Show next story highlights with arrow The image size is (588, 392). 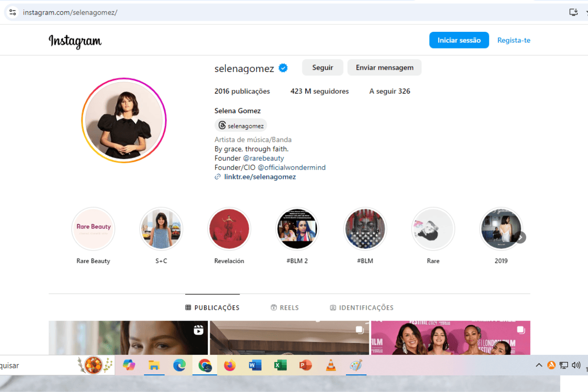pos(520,237)
